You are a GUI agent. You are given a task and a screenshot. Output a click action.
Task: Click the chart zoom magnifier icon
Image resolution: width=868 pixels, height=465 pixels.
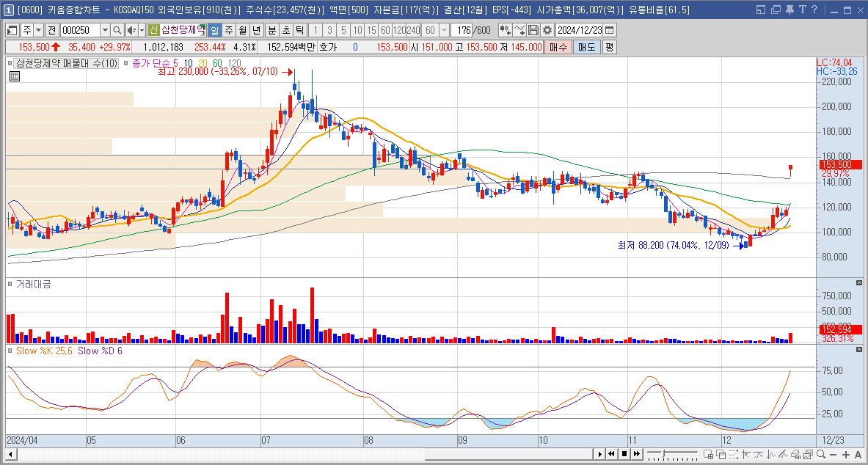tap(822, 455)
